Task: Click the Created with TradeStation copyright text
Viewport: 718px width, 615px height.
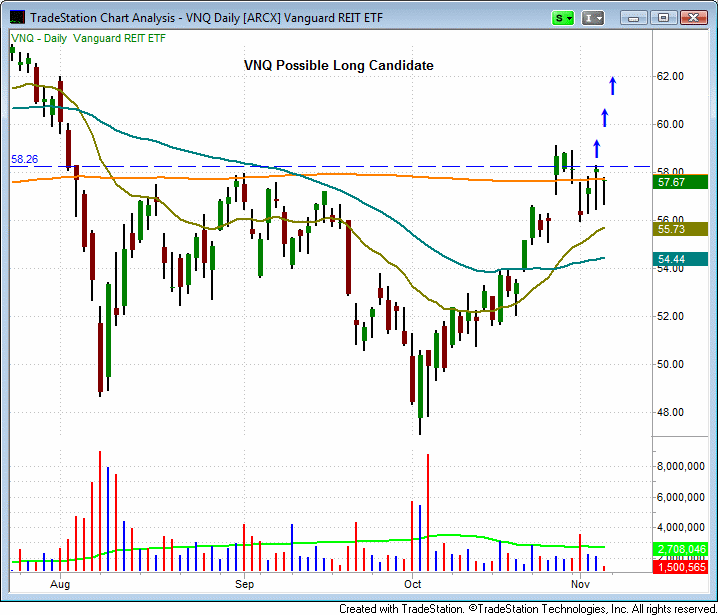Action: (x=528, y=609)
